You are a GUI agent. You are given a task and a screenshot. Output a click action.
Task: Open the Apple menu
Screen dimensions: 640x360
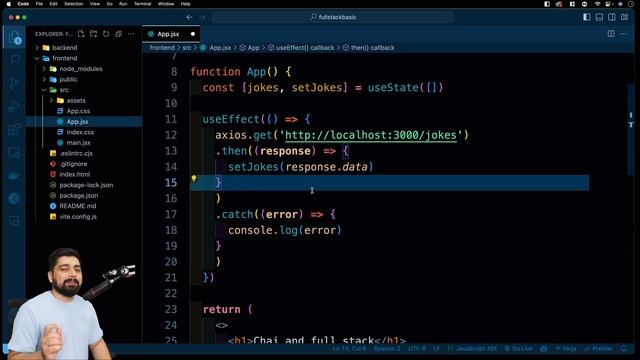coord(8,4)
